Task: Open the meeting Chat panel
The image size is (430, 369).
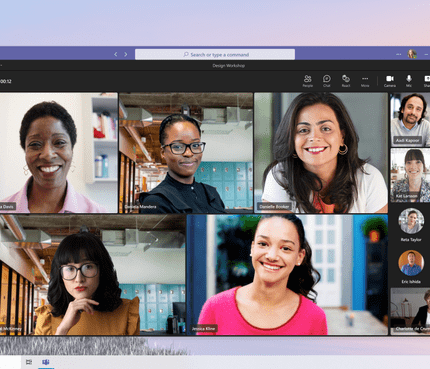Action: click(x=327, y=81)
